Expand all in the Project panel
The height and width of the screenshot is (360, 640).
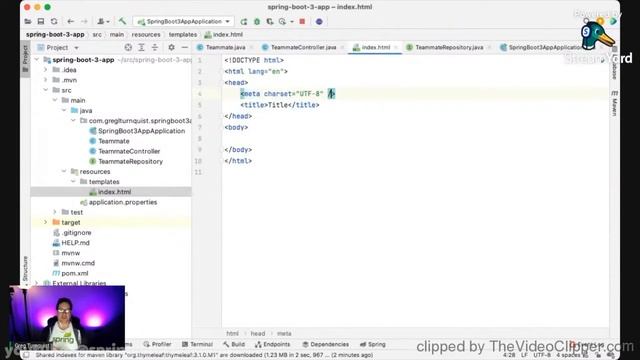[141, 48]
